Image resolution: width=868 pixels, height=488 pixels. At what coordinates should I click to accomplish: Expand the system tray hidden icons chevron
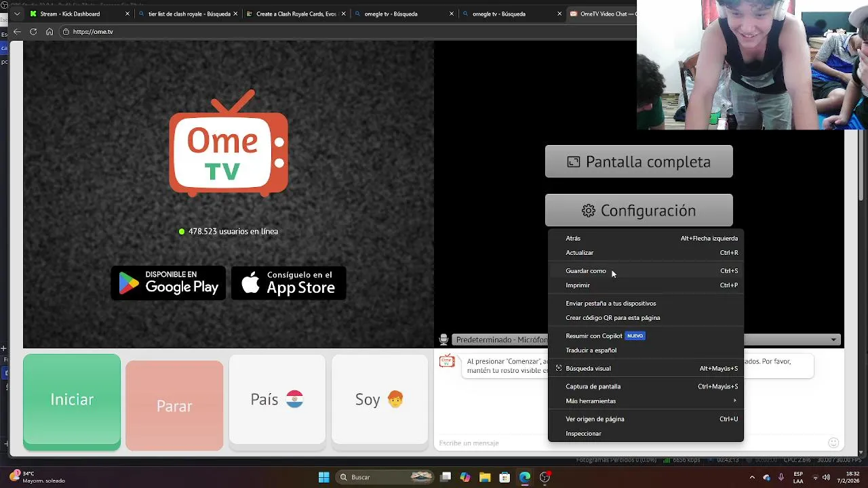[752, 477]
